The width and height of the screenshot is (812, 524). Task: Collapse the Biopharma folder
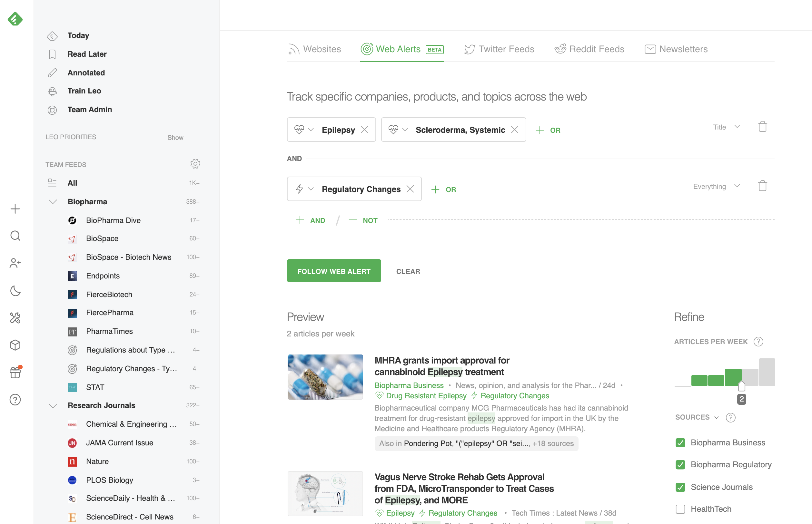click(53, 202)
